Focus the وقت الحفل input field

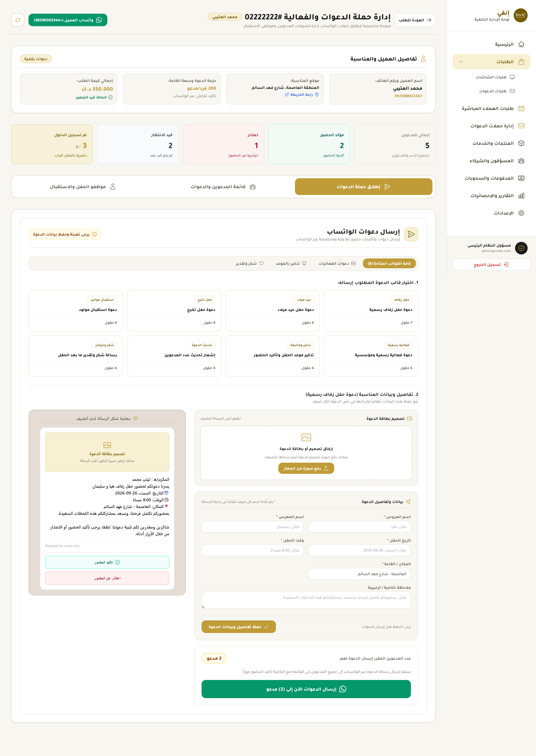pos(253,550)
